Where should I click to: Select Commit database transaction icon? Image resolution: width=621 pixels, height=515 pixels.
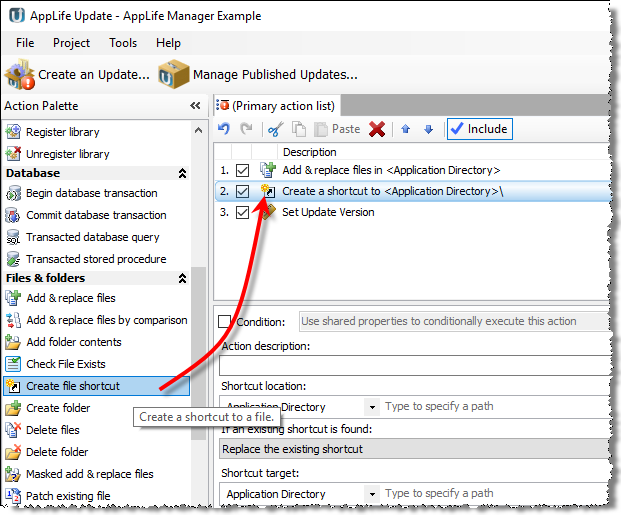pos(13,215)
